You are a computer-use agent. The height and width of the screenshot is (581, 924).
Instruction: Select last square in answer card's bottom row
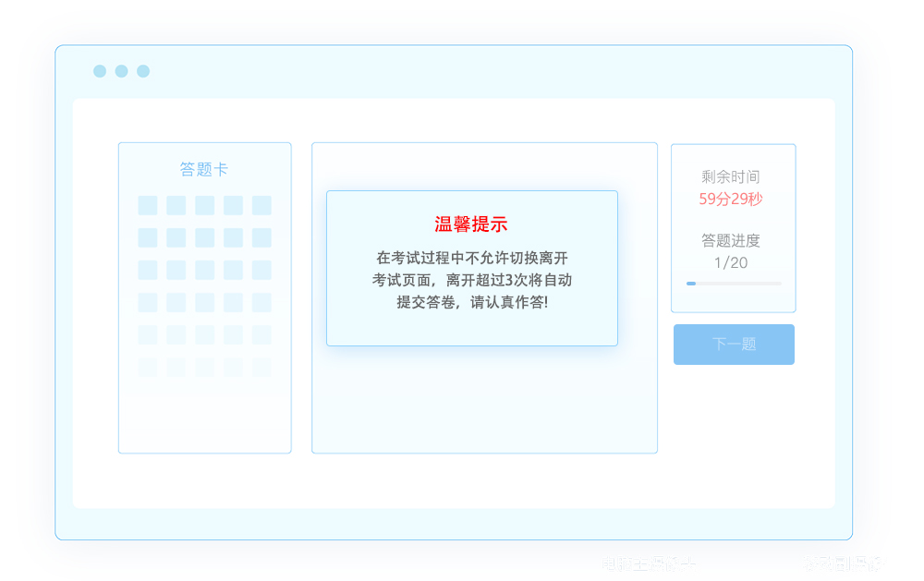[x=261, y=367]
